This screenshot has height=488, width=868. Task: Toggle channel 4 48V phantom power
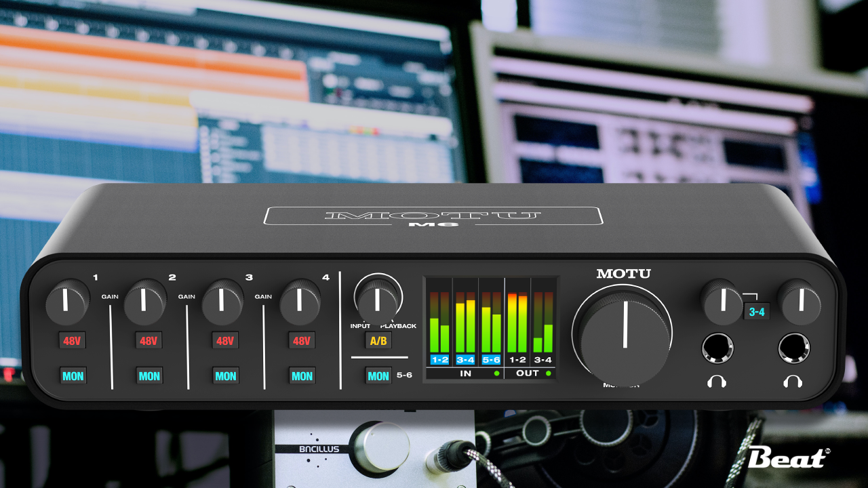302,341
